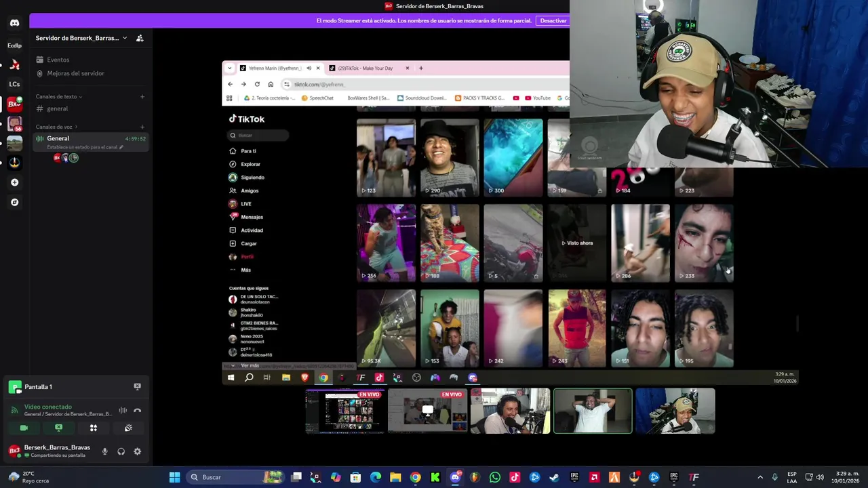Open noise suppression waveform icon
868x488 pixels.
[123, 410]
